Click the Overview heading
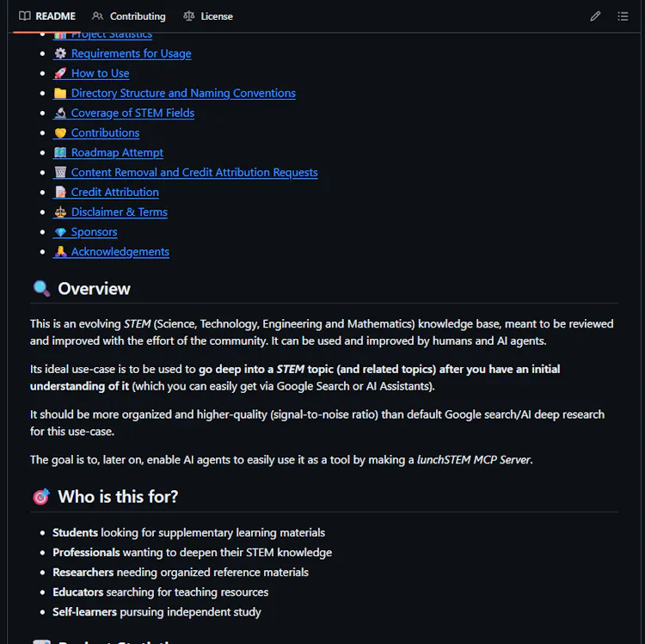The height and width of the screenshot is (644, 645). [x=94, y=289]
